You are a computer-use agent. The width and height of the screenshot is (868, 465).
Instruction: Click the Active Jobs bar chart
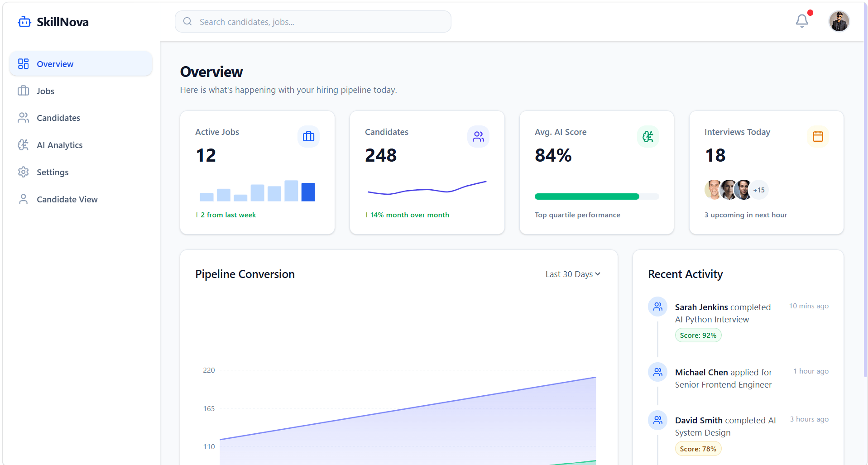[x=257, y=191]
